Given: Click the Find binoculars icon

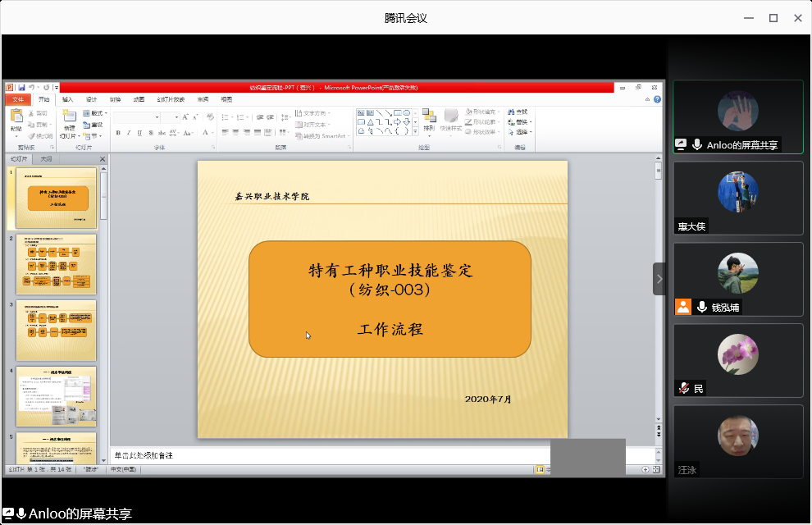Looking at the screenshot, I should click(x=512, y=112).
